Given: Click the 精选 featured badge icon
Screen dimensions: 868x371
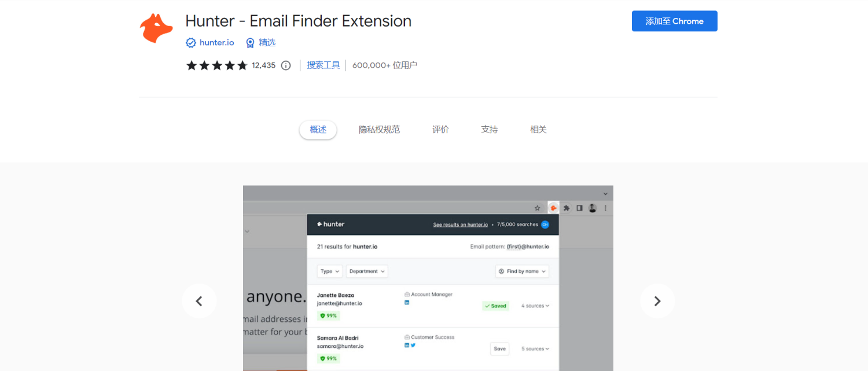Looking at the screenshot, I should (249, 42).
